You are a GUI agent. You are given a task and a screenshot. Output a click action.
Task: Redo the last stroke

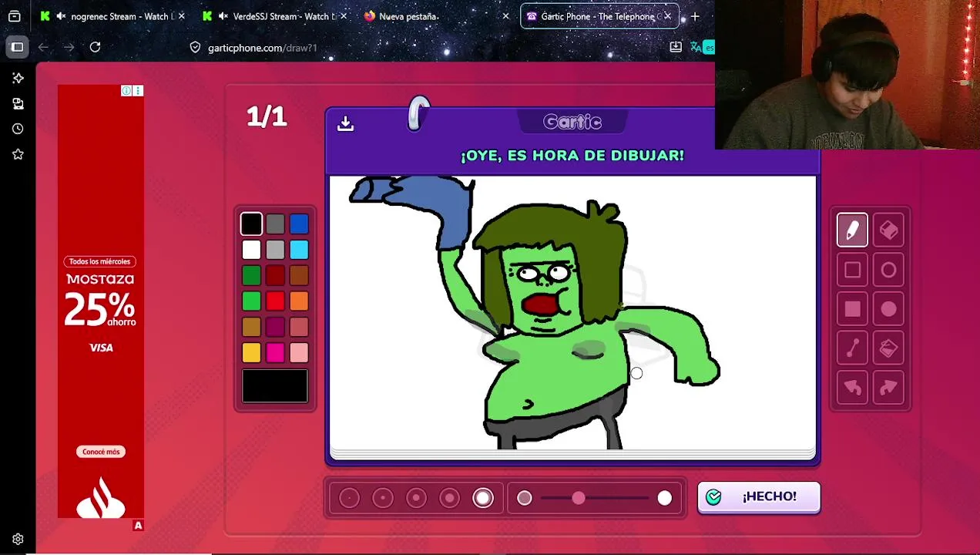(x=888, y=388)
